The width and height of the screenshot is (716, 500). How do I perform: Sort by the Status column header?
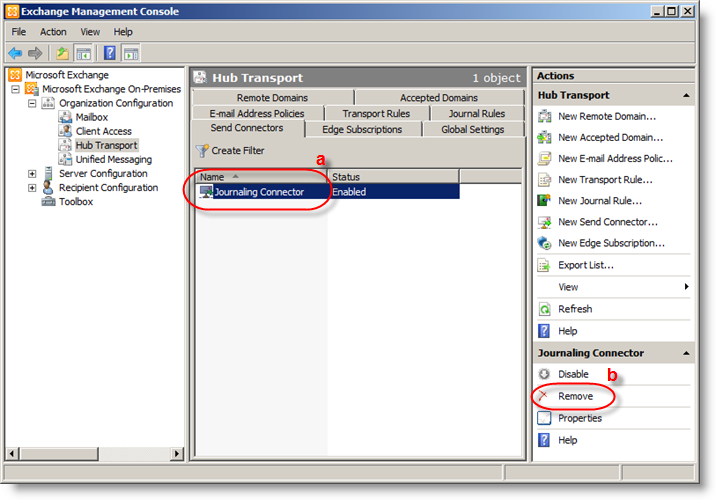(x=394, y=177)
